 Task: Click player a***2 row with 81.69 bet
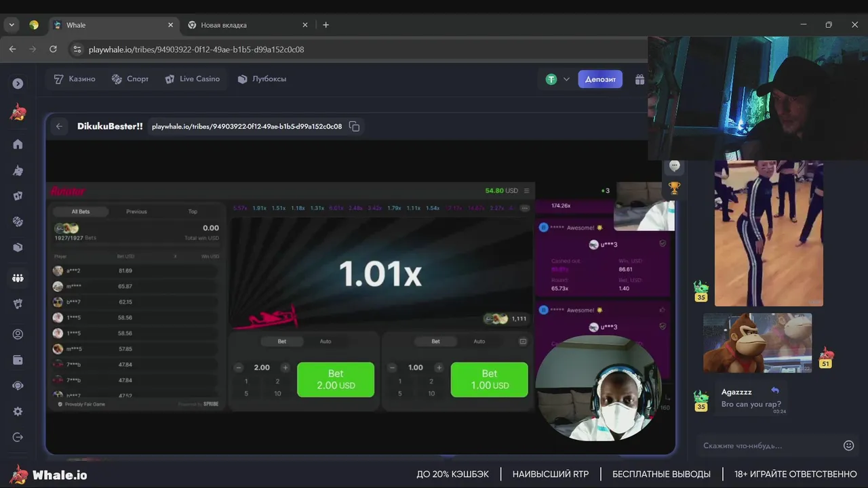[x=136, y=270]
